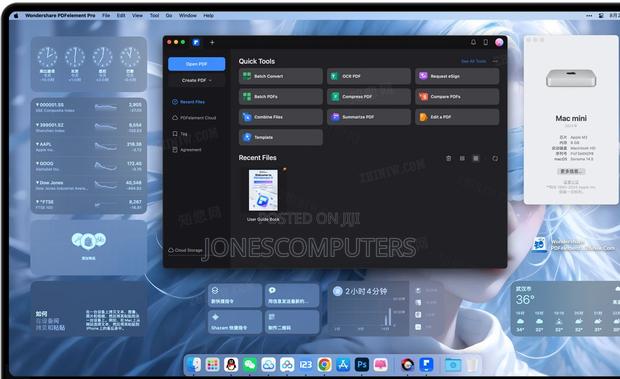
Task: Open the View menu in menu bar
Action: point(137,15)
